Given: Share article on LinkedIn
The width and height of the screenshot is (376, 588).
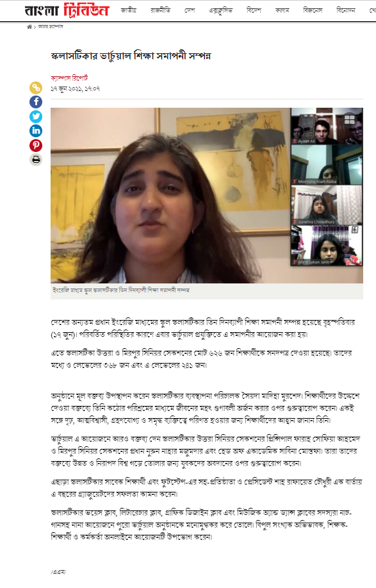Looking at the screenshot, I should coord(36,131).
